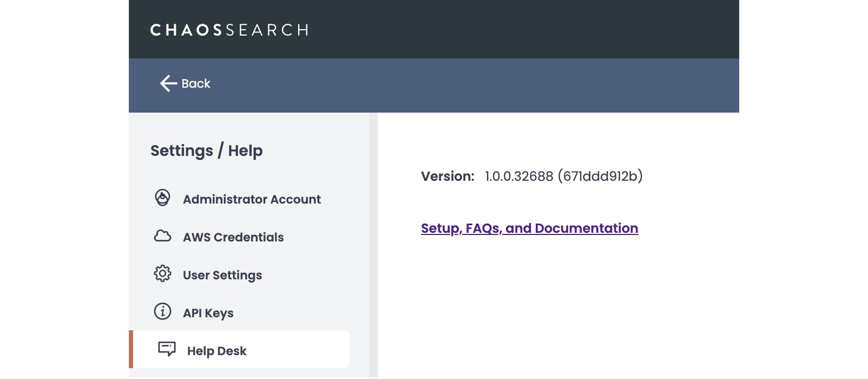The image size is (868, 379).
Task: Click the Version label
Action: pyautogui.click(x=448, y=177)
